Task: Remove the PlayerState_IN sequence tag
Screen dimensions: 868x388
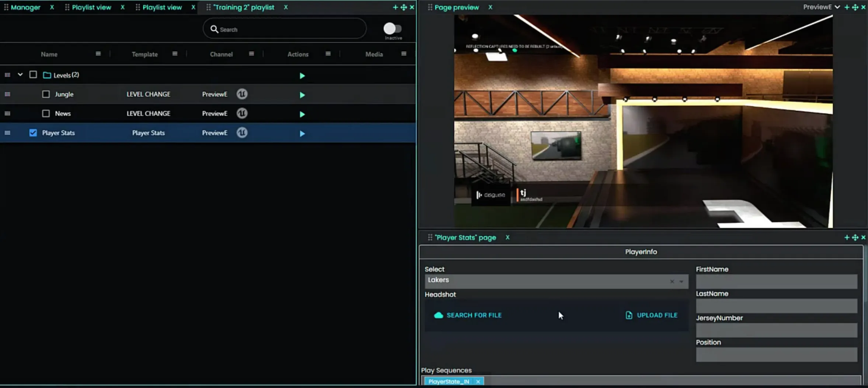Action: click(478, 381)
